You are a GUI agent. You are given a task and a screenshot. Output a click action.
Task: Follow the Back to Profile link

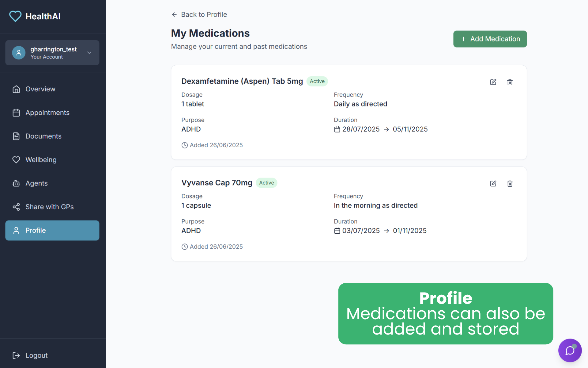pyautogui.click(x=204, y=15)
